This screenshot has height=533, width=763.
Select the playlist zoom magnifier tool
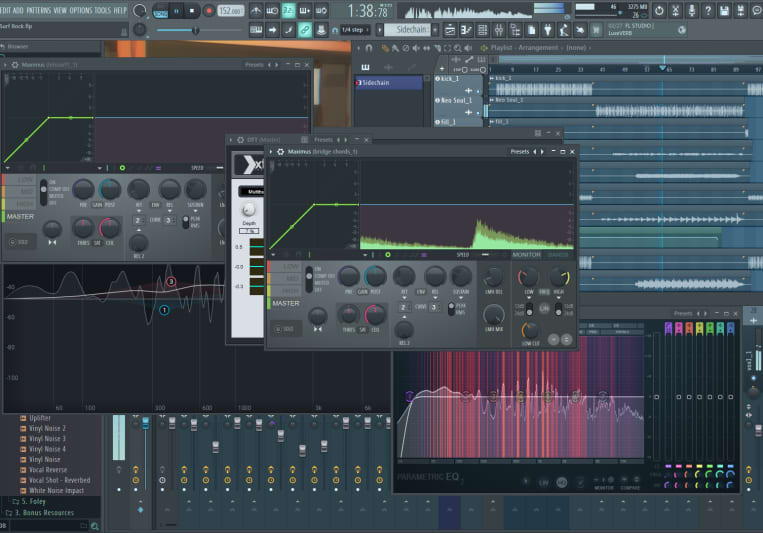click(x=457, y=48)
